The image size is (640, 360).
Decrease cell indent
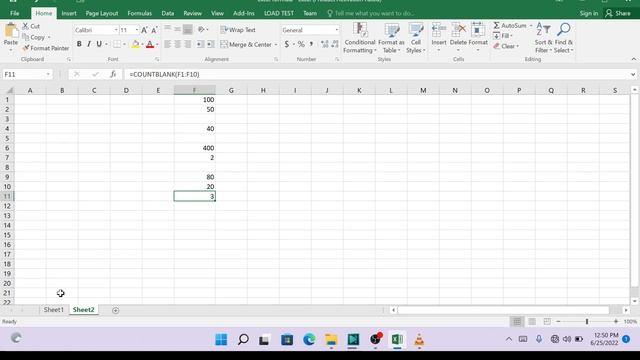pyautogui.click(x=200, y=44)
